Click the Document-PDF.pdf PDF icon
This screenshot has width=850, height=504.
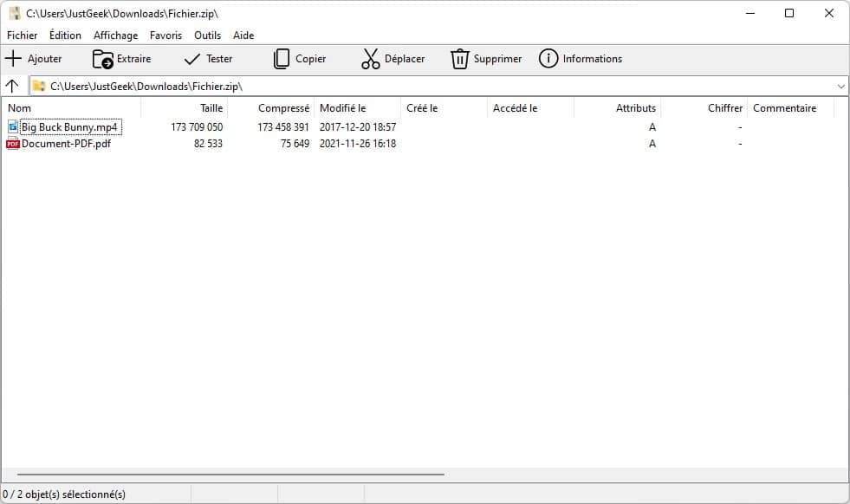(12, 144)
